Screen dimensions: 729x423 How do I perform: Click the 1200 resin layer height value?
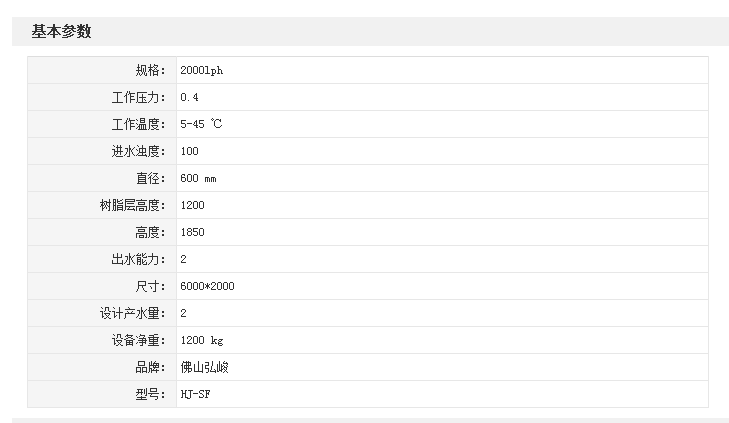point(192,205)
